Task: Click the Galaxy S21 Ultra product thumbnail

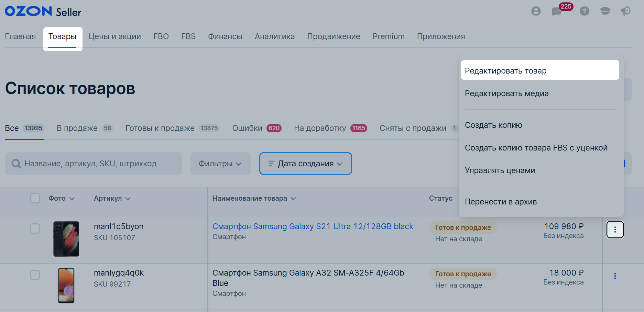Action: [66, 239]
